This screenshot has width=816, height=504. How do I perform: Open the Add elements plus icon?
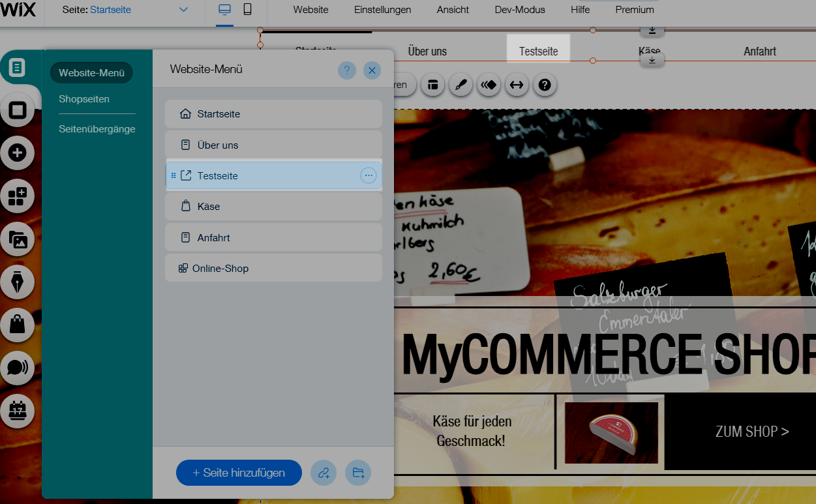[x=18, y=153]
